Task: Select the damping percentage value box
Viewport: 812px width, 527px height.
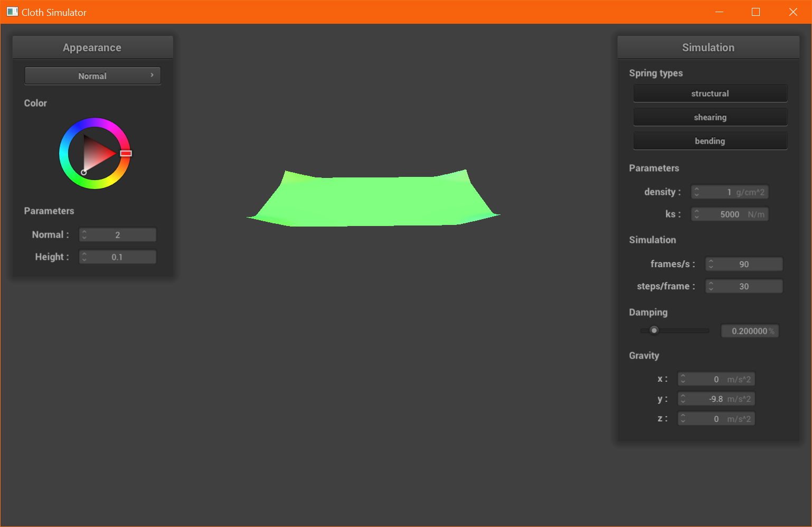Action: click(x=750, y=331)
